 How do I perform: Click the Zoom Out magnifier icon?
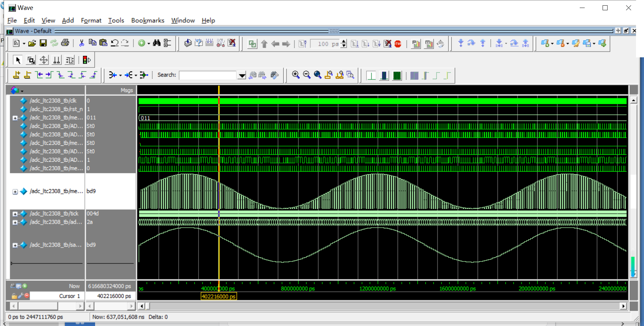click(x=307, y=75)
